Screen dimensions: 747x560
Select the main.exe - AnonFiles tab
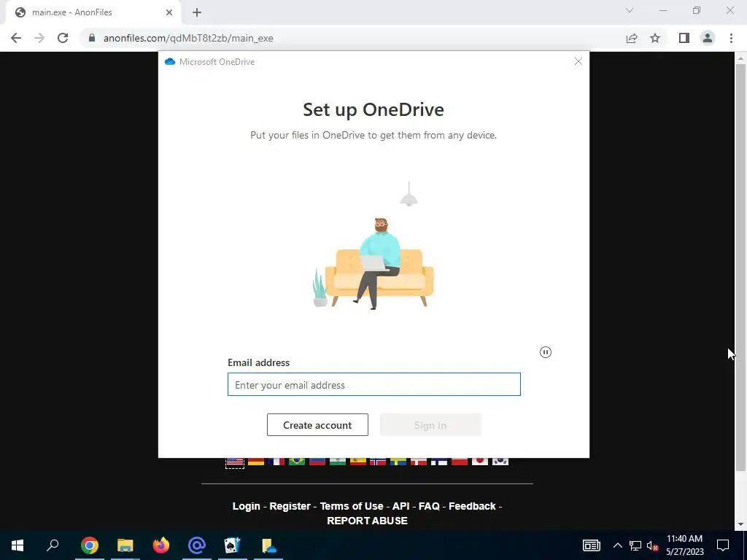click(x=93, y=13)
